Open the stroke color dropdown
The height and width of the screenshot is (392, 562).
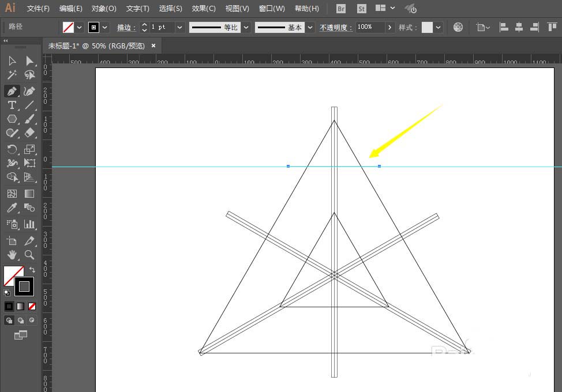[x=105, y=27]
